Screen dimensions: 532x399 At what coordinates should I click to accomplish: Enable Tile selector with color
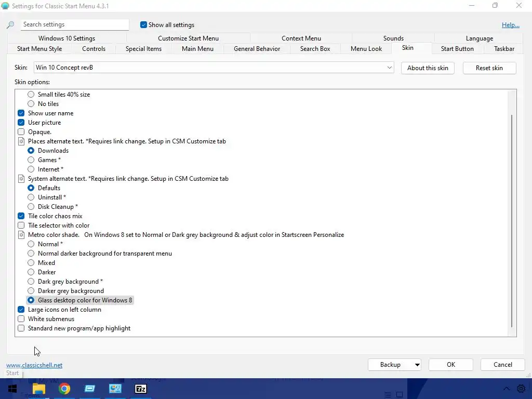21,225
